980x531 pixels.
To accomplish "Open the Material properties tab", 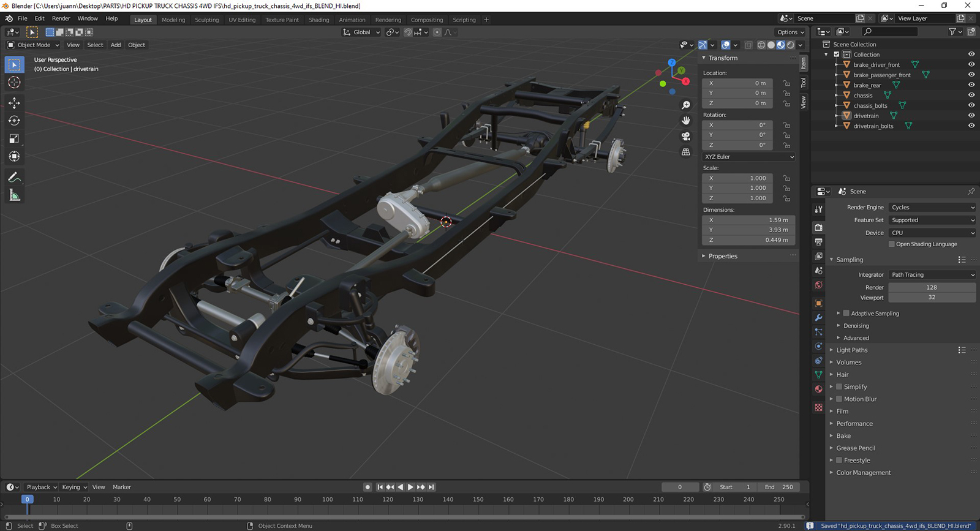I will coord(818,389).
